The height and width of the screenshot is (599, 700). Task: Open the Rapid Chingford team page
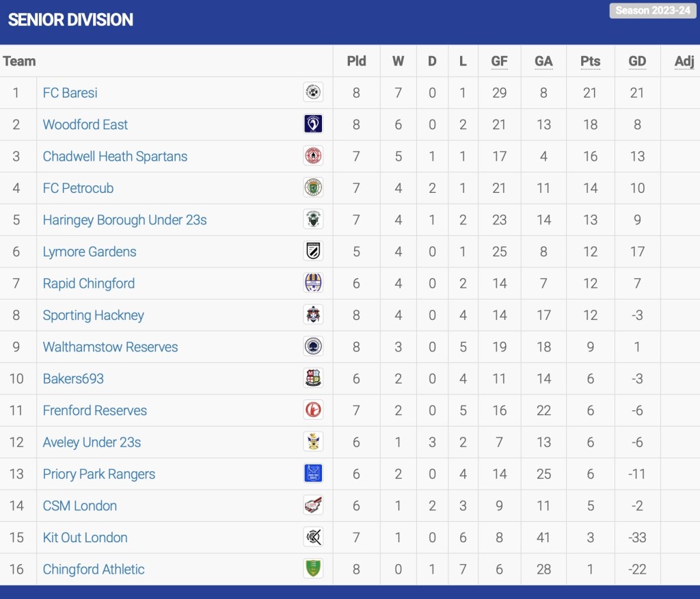(89, 283)
